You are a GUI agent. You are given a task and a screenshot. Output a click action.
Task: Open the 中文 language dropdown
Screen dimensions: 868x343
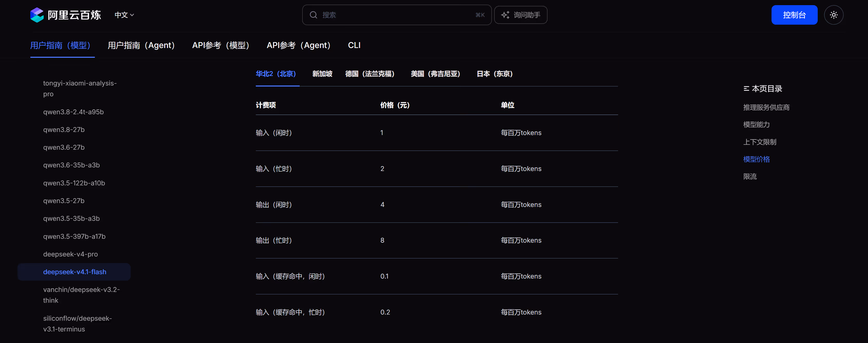[124, 15]
